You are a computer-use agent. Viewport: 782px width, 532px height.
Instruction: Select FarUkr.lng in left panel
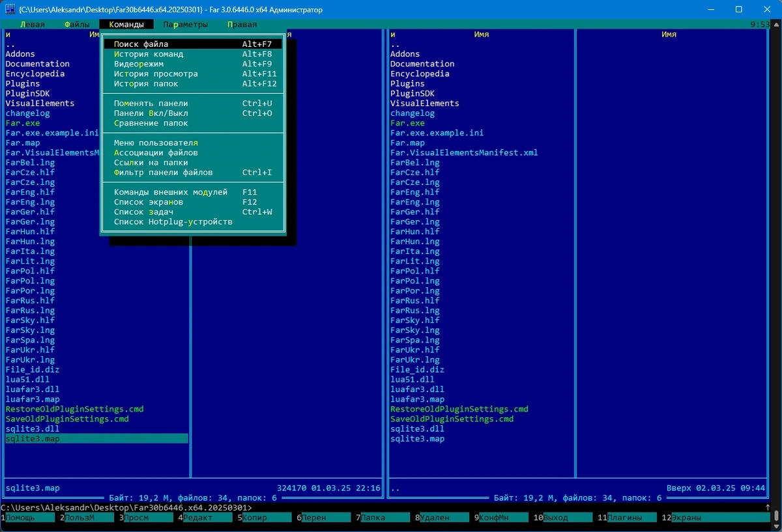point(30,359)
